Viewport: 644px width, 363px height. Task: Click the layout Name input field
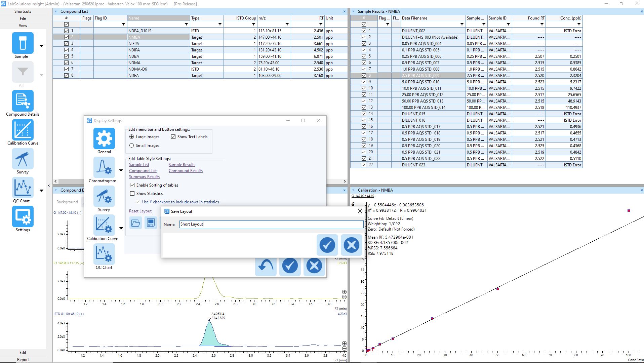[271, 224]
